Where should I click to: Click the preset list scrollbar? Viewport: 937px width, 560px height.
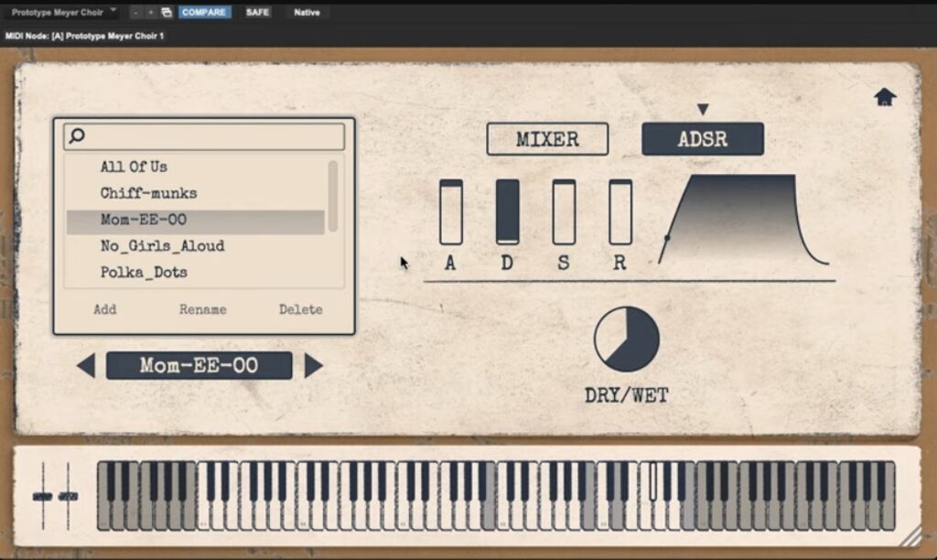pyautogui.click(x=333, y=196)
